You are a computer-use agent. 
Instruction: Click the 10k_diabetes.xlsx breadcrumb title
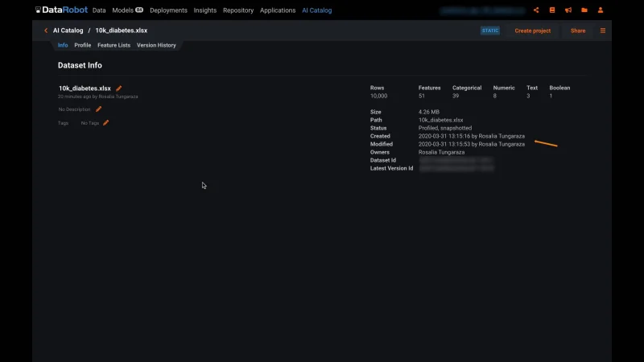click(122, 31)
